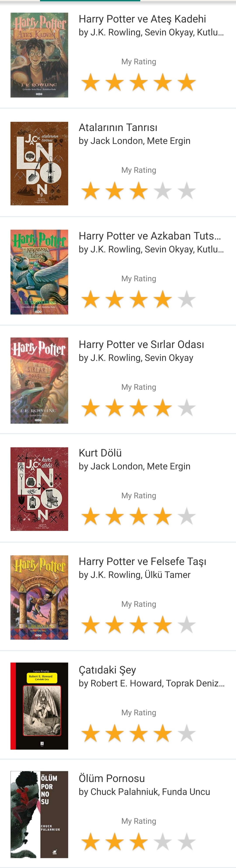Lower Harry Potter ve Ateş Kadehi to one star
236x868 pixels.
tap(90, 82)
